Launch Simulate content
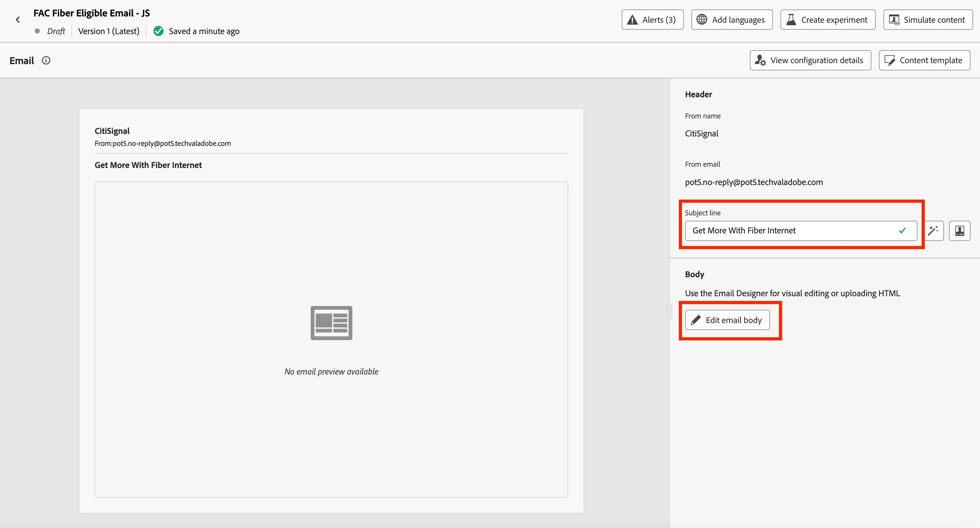Viewport: 980px width, 528px height. [928, 20]
